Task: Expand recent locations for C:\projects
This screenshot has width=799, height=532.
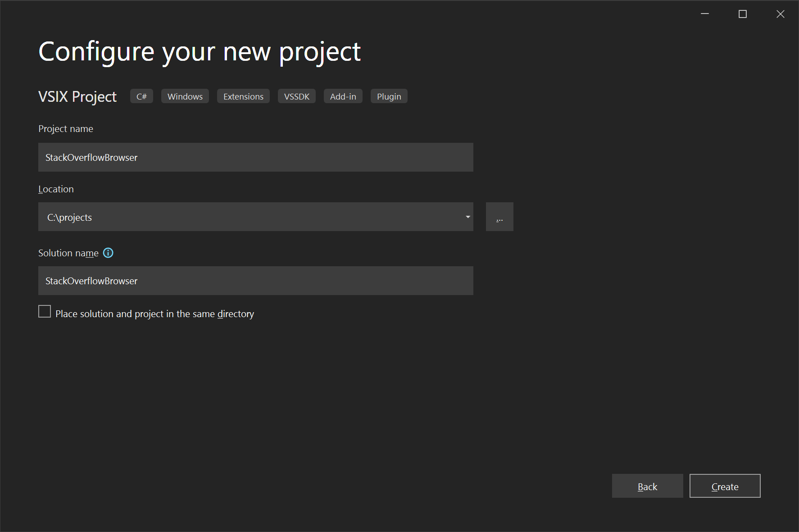Action: click(468, 217)
